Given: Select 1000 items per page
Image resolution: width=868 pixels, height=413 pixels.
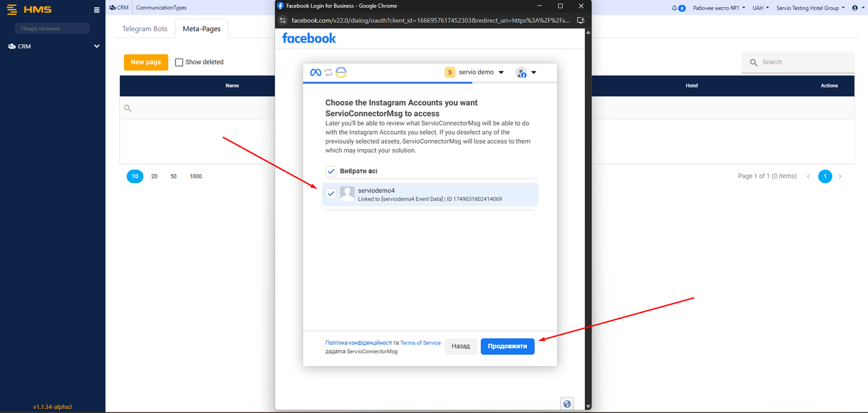Looking at the screenshot, I should 195,176.
